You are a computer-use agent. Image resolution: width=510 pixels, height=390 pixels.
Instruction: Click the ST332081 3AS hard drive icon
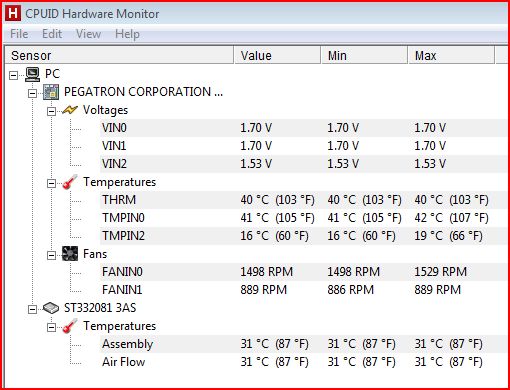[51, 308]
